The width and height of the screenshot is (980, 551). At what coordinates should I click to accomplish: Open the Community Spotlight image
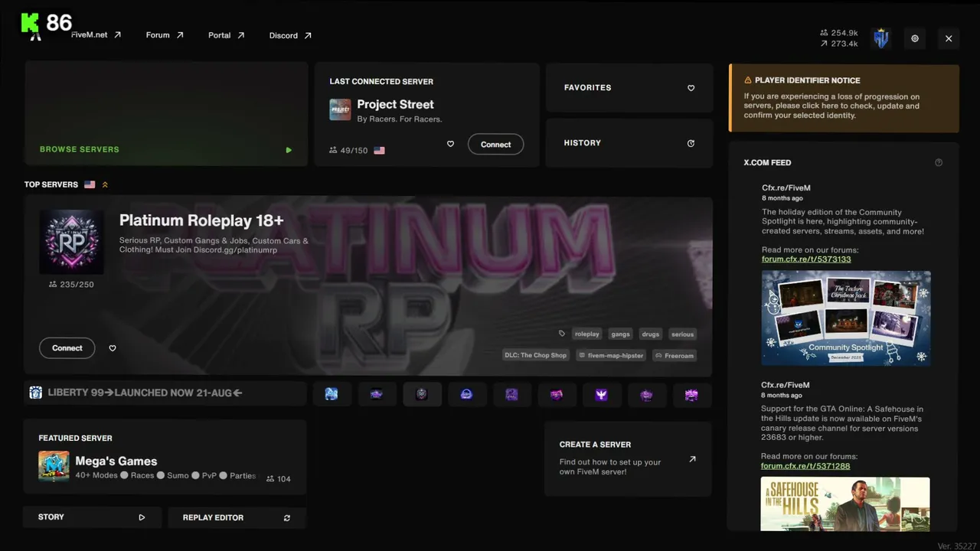click(846, 318)
